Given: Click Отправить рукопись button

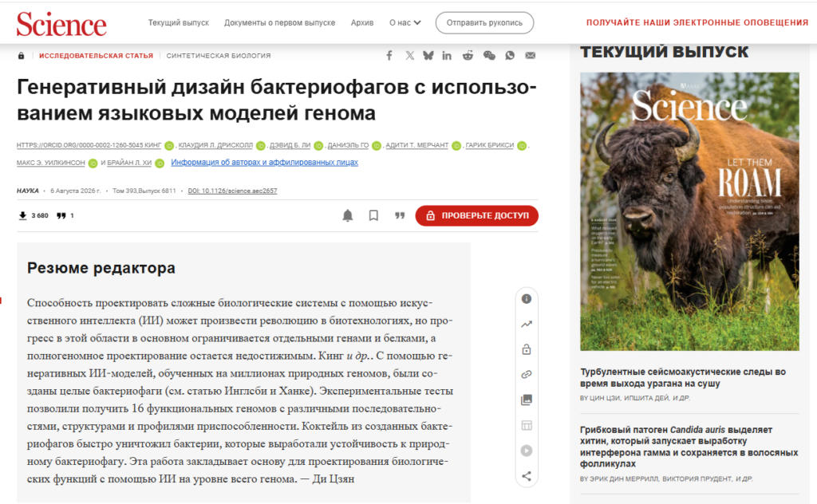Looking at the screenshot, I should click(484, 23).
